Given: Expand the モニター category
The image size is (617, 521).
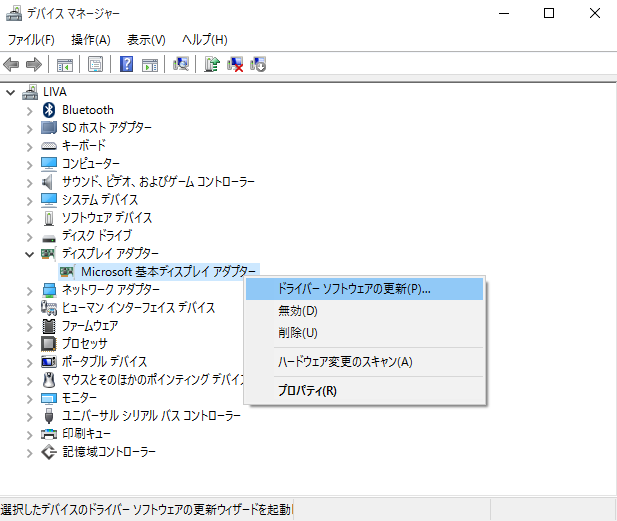Looking at the screenshot, I should pos(30,399).
